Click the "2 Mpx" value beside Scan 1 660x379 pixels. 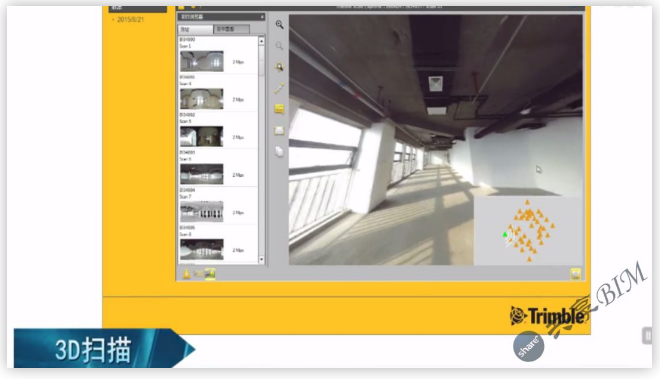(238, 62)
